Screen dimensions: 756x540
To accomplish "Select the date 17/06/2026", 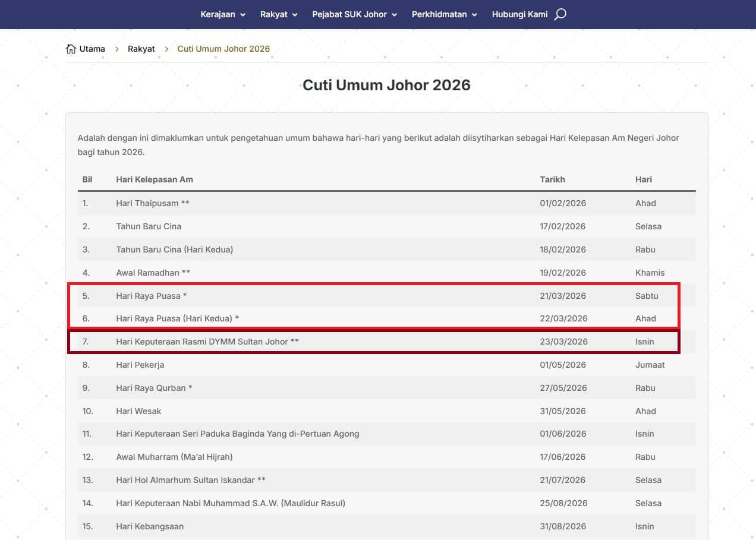I will coord(563,457).
